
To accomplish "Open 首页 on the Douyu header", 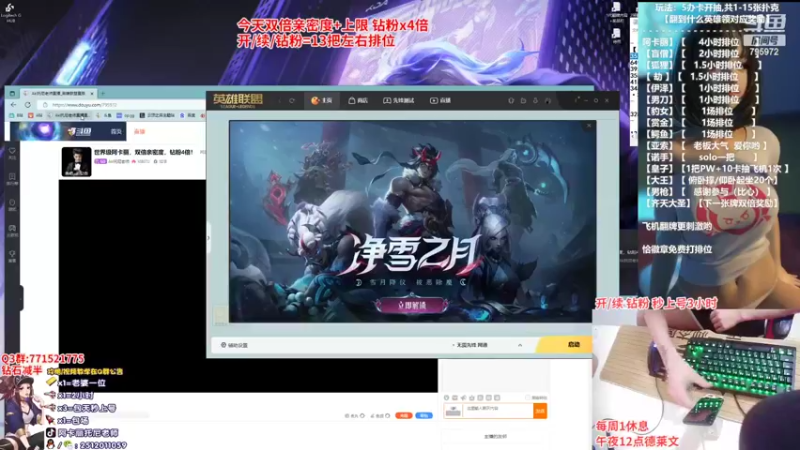I will pos(116,132).
